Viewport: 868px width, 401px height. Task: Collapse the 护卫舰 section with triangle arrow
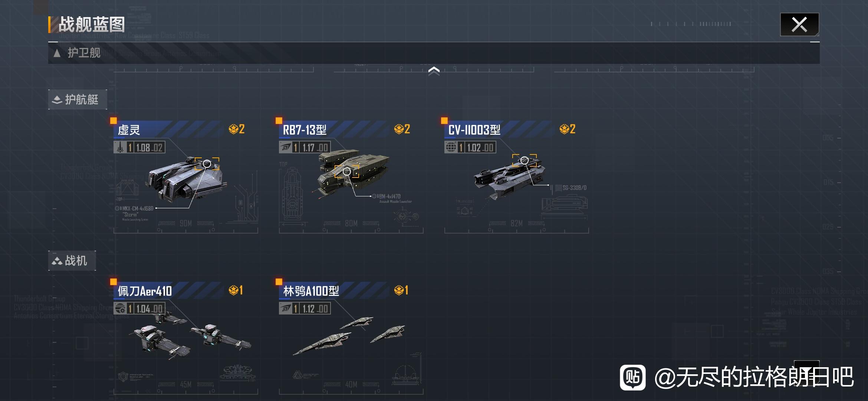point(434,53)
